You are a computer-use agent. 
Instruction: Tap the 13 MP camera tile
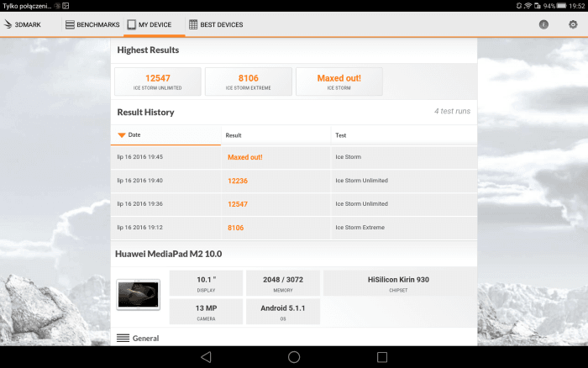click(x=206, y=312)
